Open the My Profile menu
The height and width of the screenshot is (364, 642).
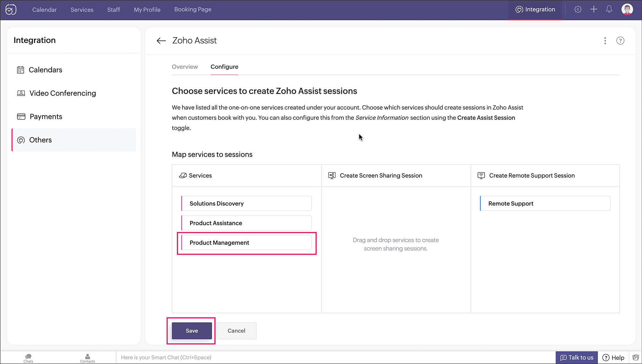[x=147, y=10]
